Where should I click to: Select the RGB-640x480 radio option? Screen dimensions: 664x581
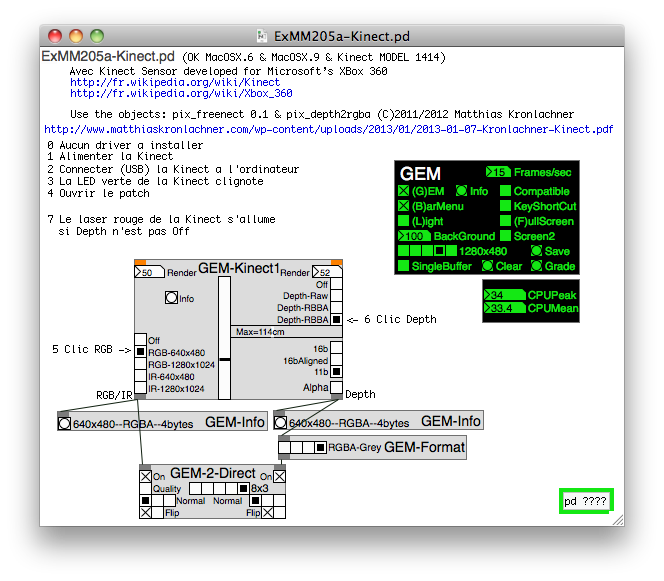[140, 351]
